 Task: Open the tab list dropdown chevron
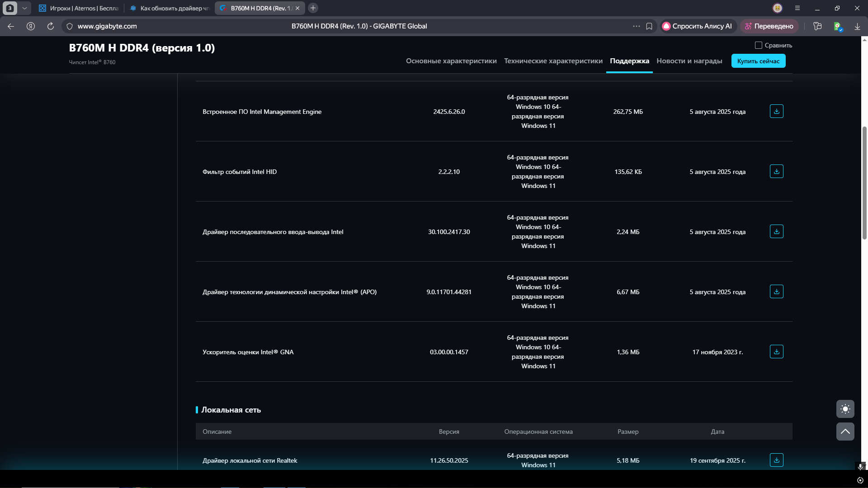click(x=24, y=8)
